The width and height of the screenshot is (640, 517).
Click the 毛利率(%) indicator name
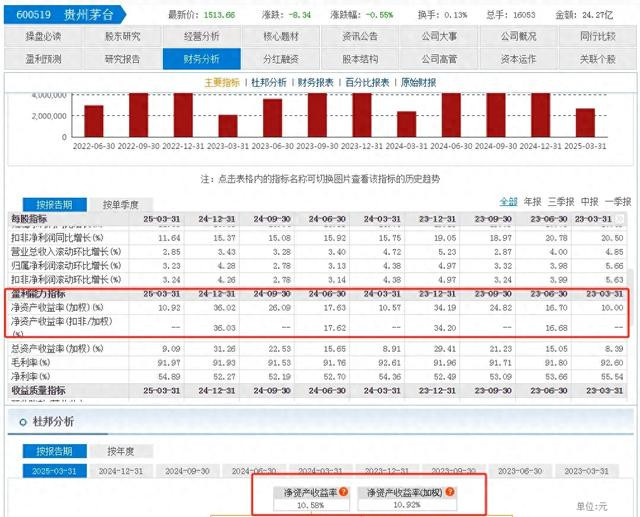[31, 362]
